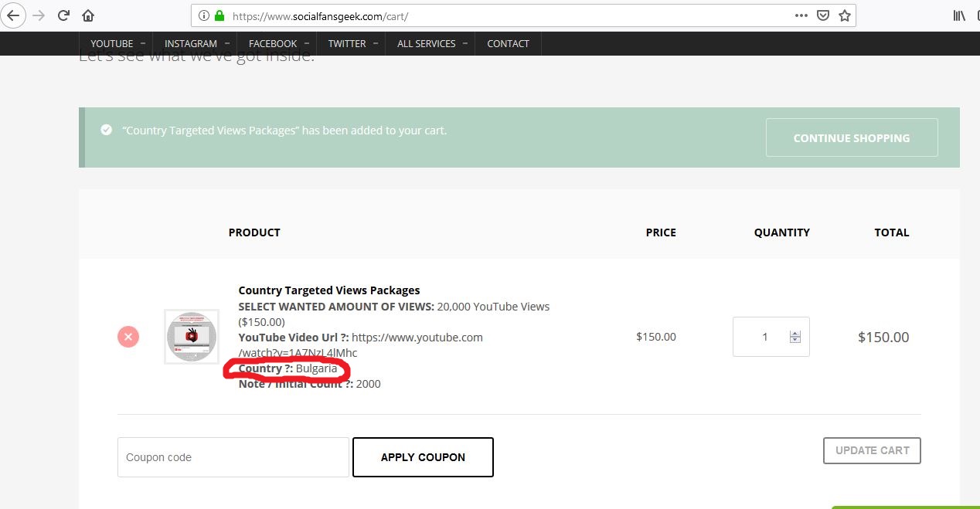This screenshot has width=980, height=509.
Task: Decrease the quantity with the down arrow
Action: [x=795, y=341]
